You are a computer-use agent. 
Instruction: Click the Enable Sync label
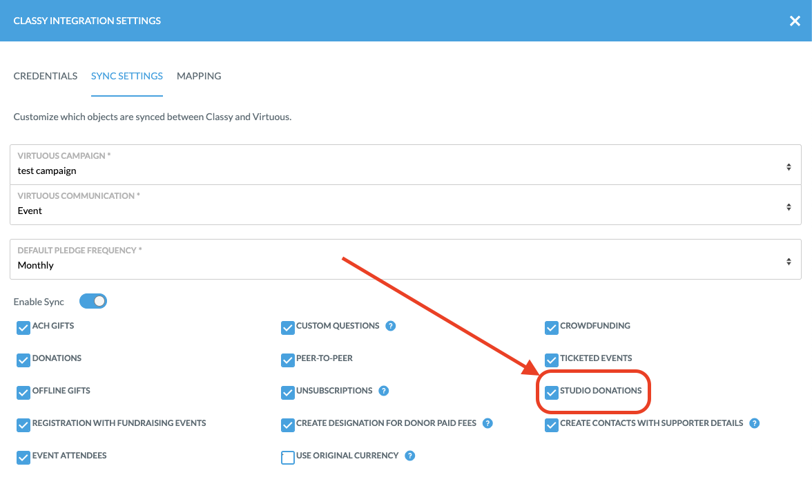coord(39,302)
